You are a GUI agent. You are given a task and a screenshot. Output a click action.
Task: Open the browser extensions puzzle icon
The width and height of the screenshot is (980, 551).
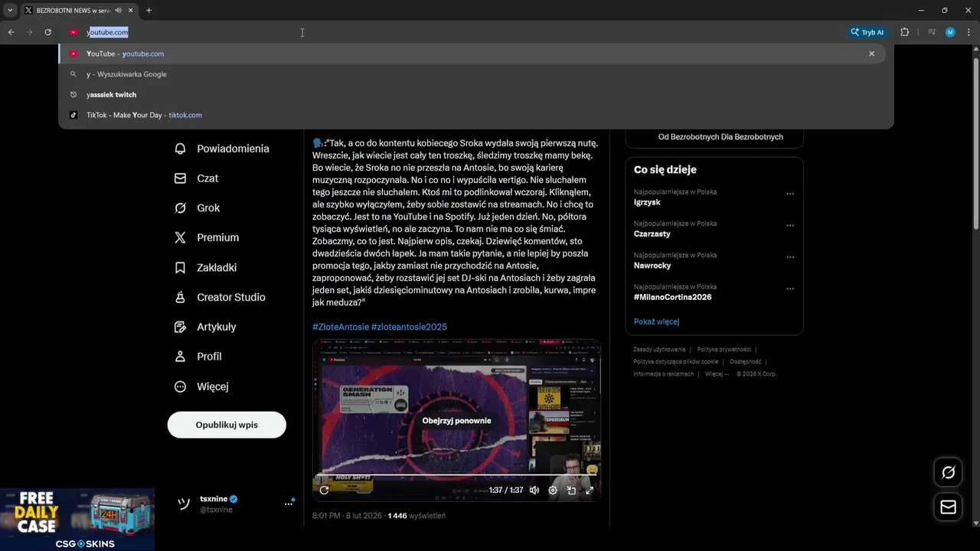coord(905,32)
